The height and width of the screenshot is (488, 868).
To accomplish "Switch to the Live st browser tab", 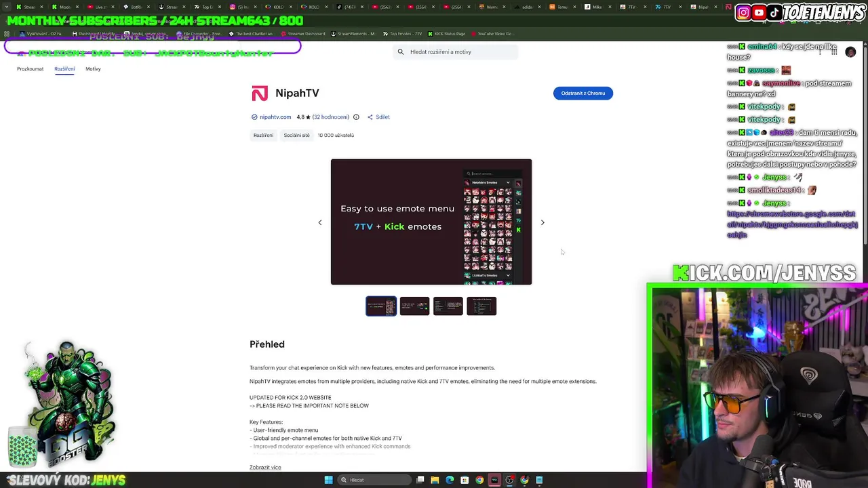I will coord(101,7).
